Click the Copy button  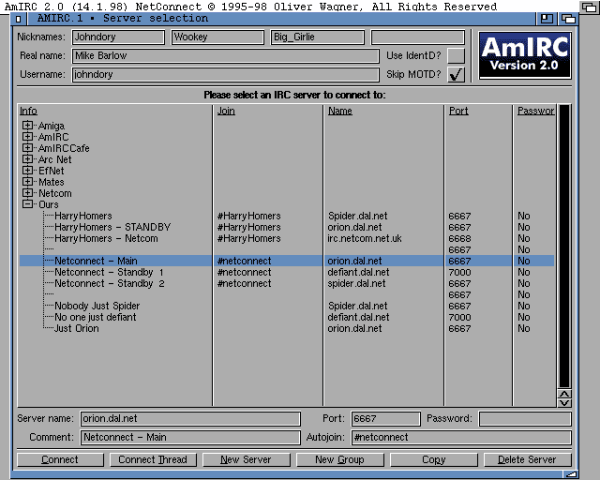click(434, 459)
